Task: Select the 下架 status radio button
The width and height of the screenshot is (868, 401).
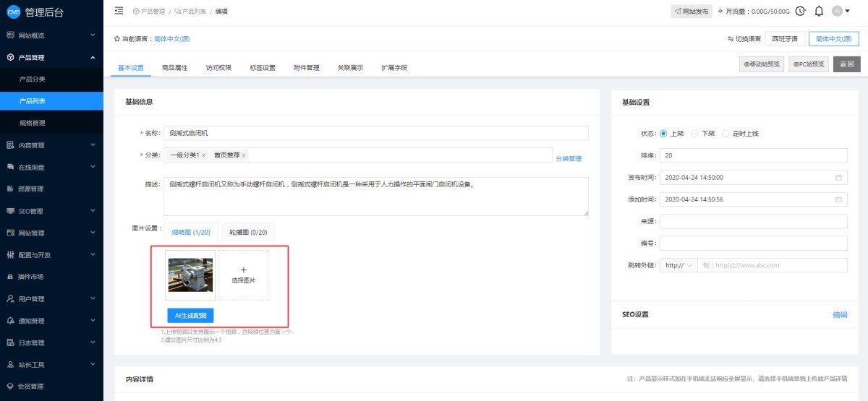Action: 694,134
